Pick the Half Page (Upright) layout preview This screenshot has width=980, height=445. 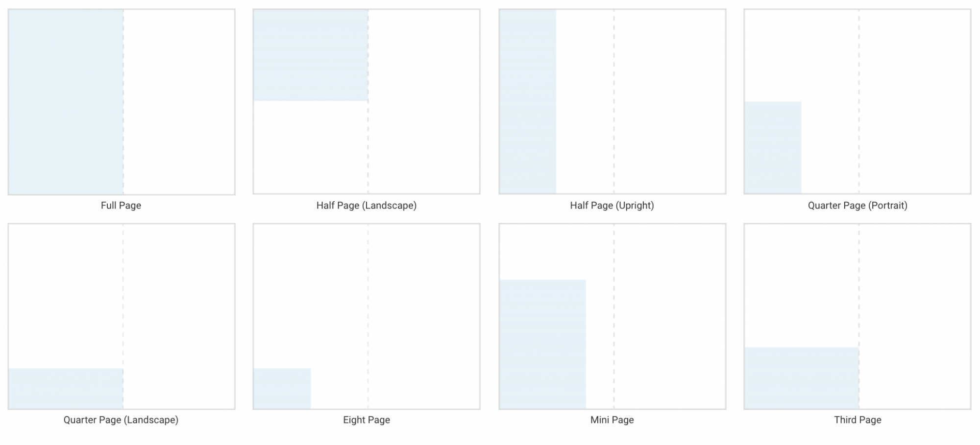pos(612,102)
